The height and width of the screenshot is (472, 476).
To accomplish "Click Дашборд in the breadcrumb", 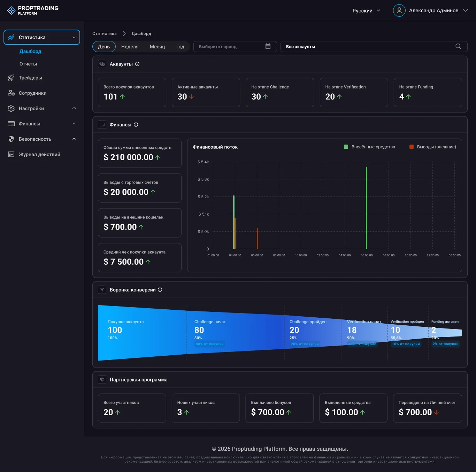I will click(141, 33).
